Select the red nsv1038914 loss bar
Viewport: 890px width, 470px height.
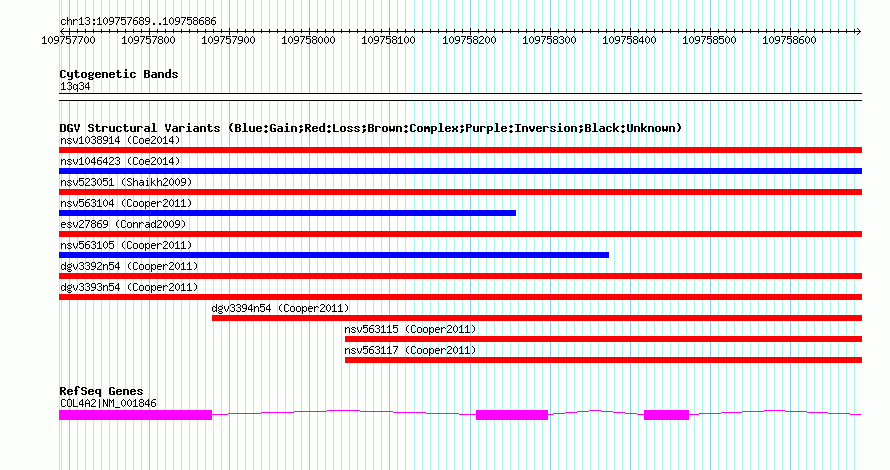460,150
